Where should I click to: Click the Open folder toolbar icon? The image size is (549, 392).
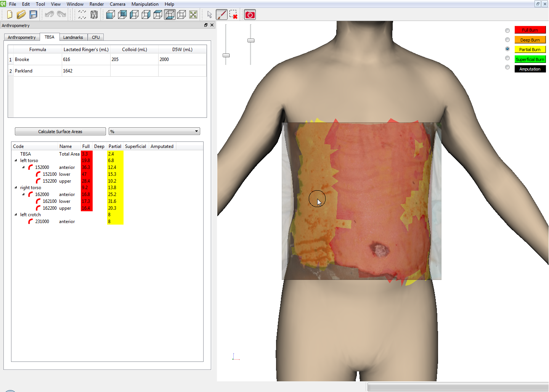pos(21,14)
